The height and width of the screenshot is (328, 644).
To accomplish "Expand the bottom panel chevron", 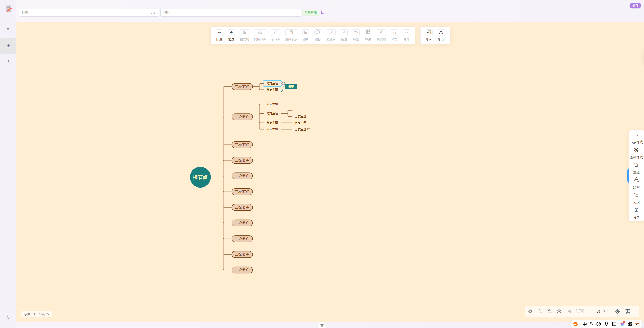I will tap(322, 325).
